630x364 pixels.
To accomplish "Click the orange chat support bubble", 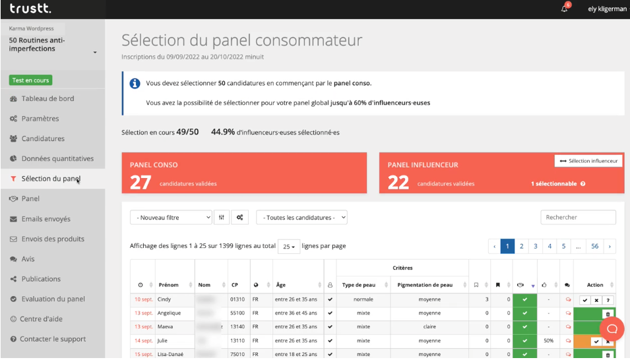I will pyautogui.click(x=612, y=328).
